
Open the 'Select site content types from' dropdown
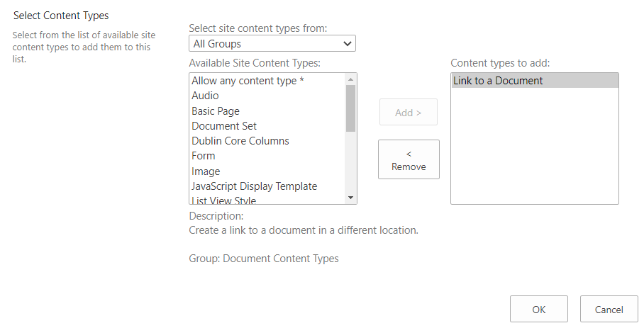coord(272,44)
